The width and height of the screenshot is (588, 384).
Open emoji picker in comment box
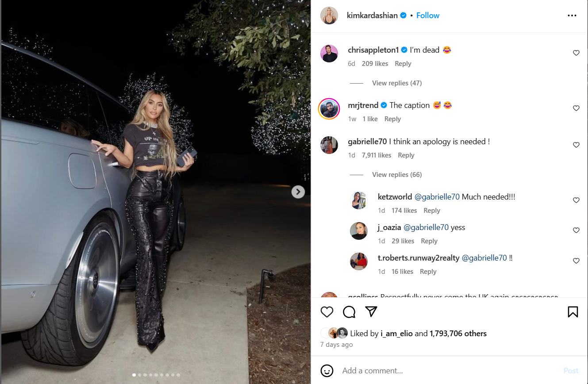click(x=327, y=371)
